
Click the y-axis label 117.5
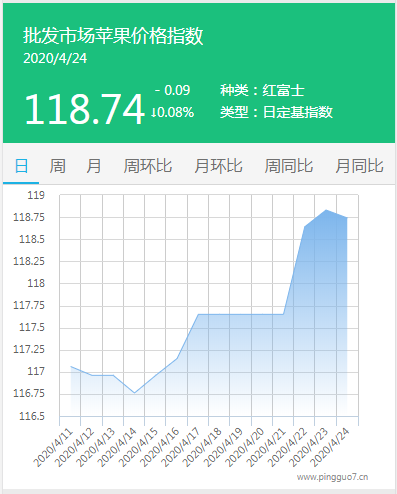click(32, 327)
